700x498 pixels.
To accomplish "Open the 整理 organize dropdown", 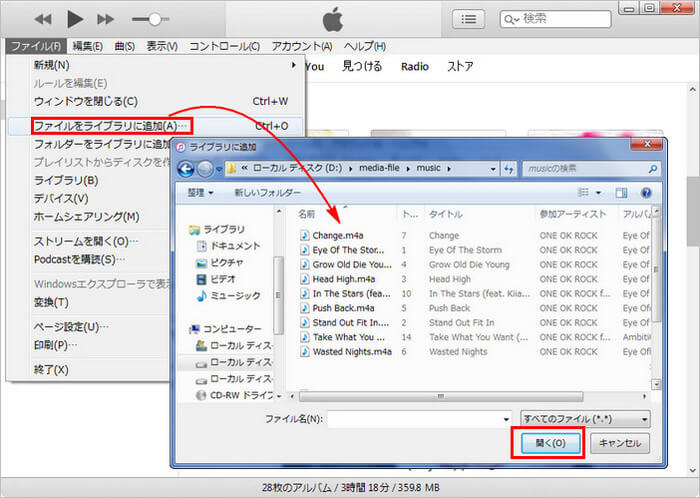I will tap(200, 193).
